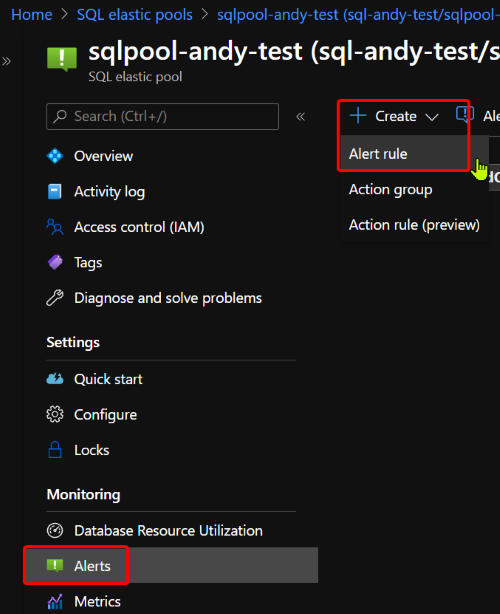Open the Quick start text label
The width and height of the screenshot is (500, 614).
(108, 379)
